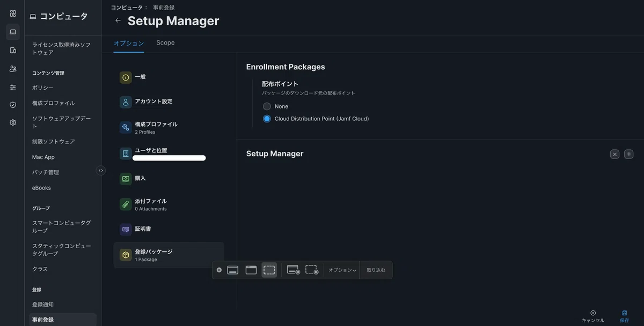Screen dimensions: 644x326
Task: Click the 事前登録 breadcrumb at top
Action: pyautogui.click(x=164, y=8)
